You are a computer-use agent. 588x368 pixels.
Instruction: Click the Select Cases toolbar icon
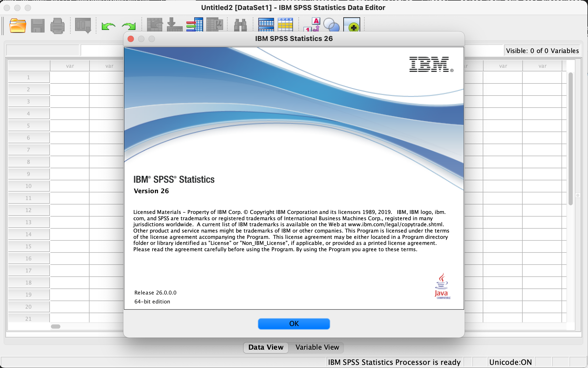(x=285, y=25)
